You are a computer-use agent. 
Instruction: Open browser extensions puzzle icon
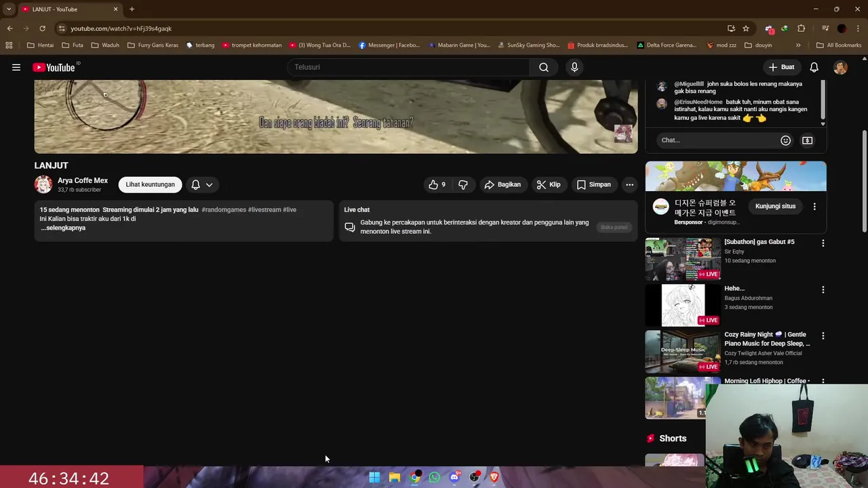802,28
